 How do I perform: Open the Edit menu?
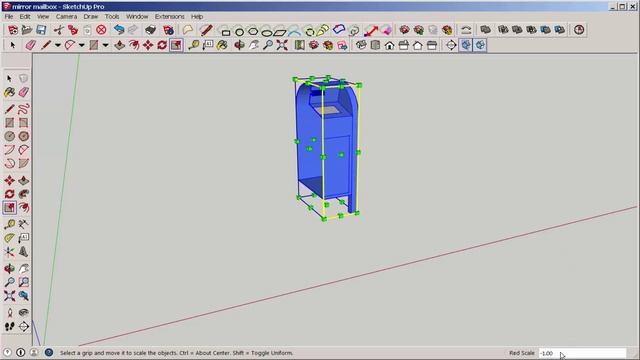click(25, 16)
